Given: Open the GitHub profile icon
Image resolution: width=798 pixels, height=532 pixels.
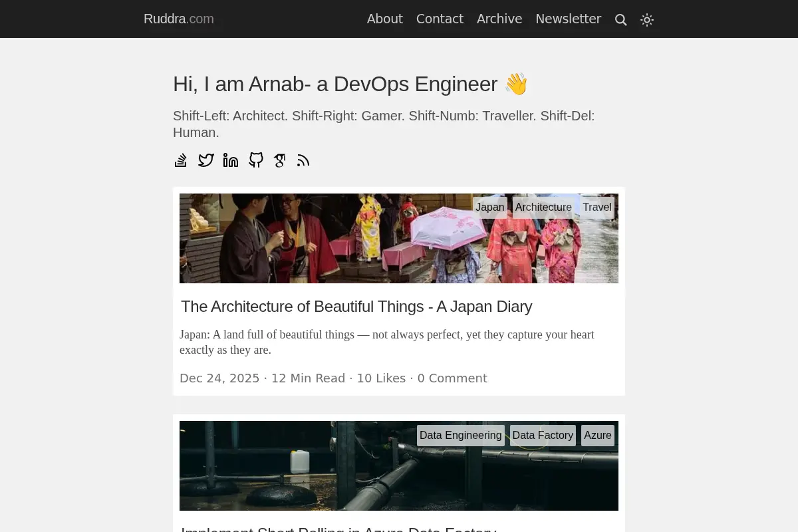Looking at the screenshot, I should [256, 160].
